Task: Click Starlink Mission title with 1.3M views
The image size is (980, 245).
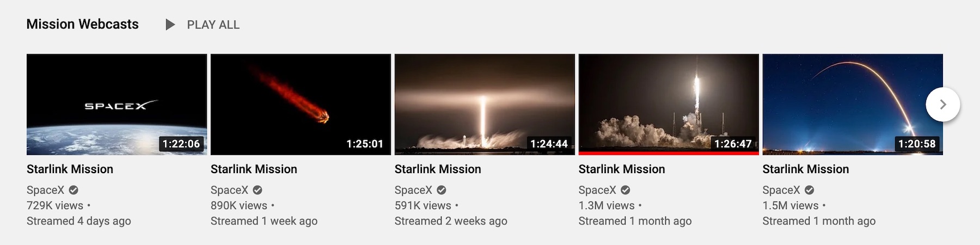Action: (x=622, y=169)
